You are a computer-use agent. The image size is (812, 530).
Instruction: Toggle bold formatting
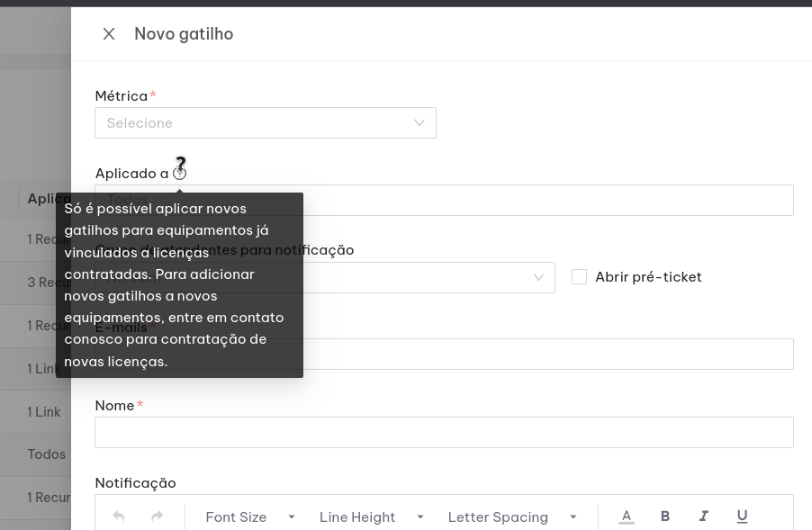(665, 517)
